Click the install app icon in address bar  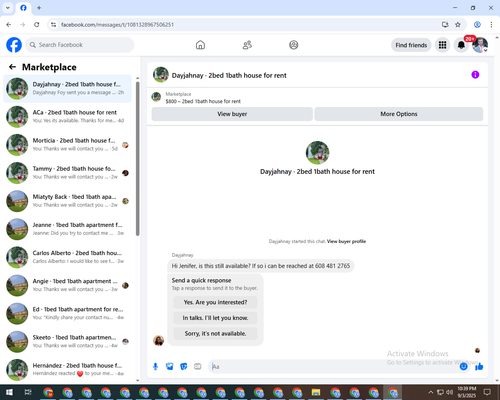pyautogui.click(x=445, y=25)
